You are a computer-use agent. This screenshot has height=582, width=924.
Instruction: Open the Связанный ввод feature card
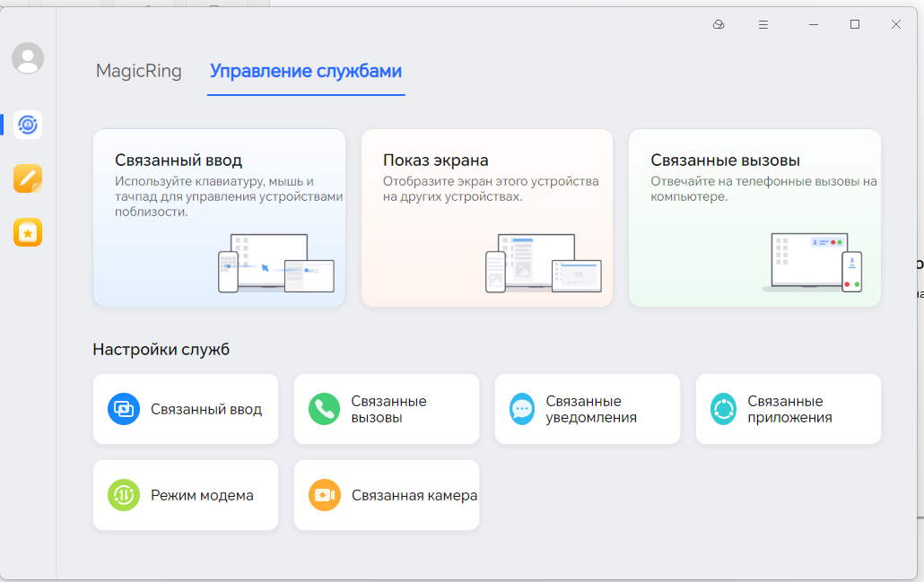[219, 218]
